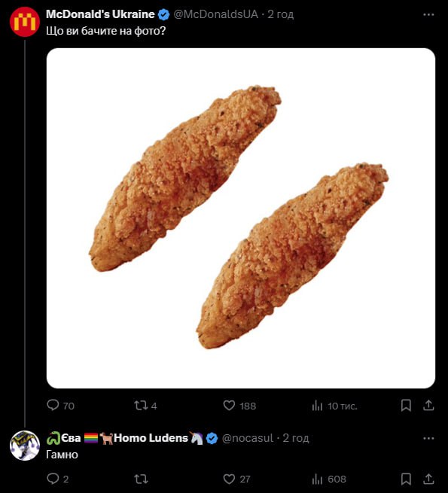Bookmark the nocasul reply
Image resolution: width=448 pixels, height=493 pixels.
tap(406, 479)
